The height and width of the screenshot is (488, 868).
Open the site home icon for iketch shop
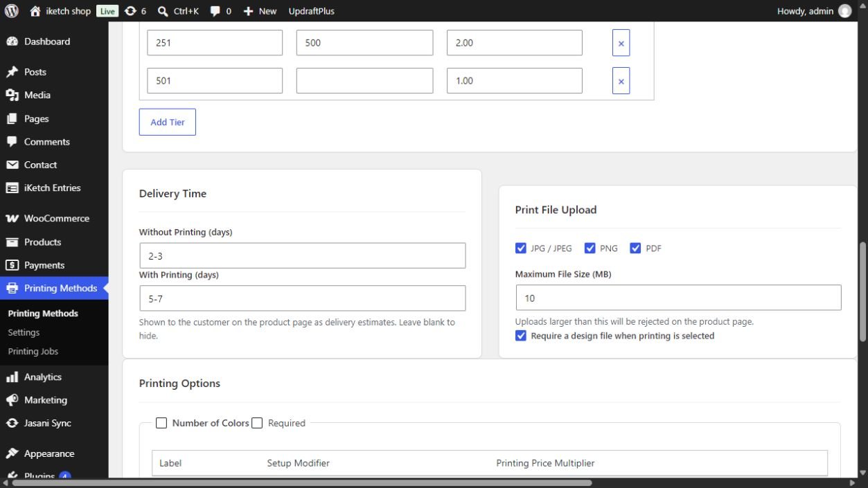pos(35,11)
